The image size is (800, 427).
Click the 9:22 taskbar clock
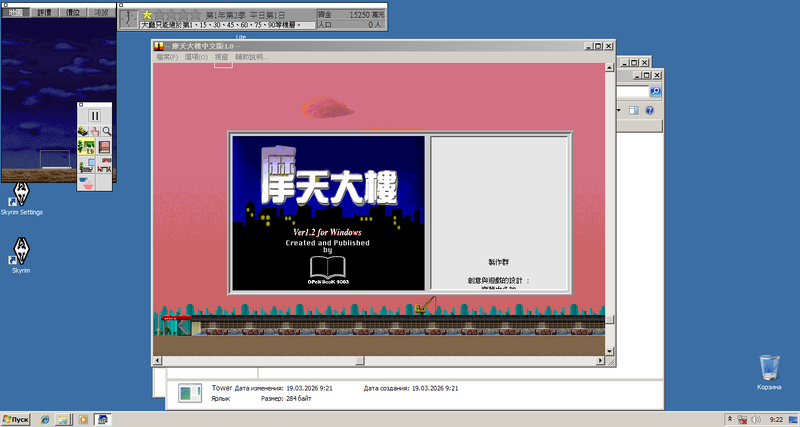pyautogui.click(x=776, y=419)
